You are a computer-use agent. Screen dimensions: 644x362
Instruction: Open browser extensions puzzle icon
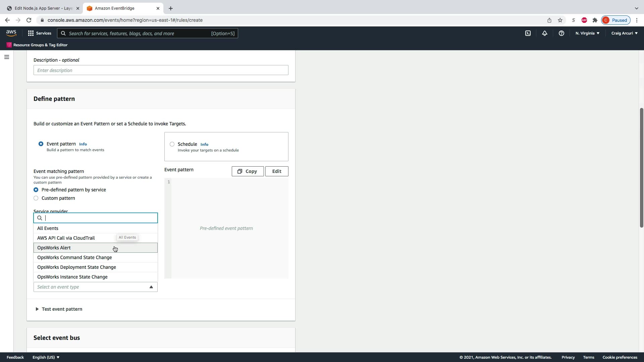click(595, 20)
